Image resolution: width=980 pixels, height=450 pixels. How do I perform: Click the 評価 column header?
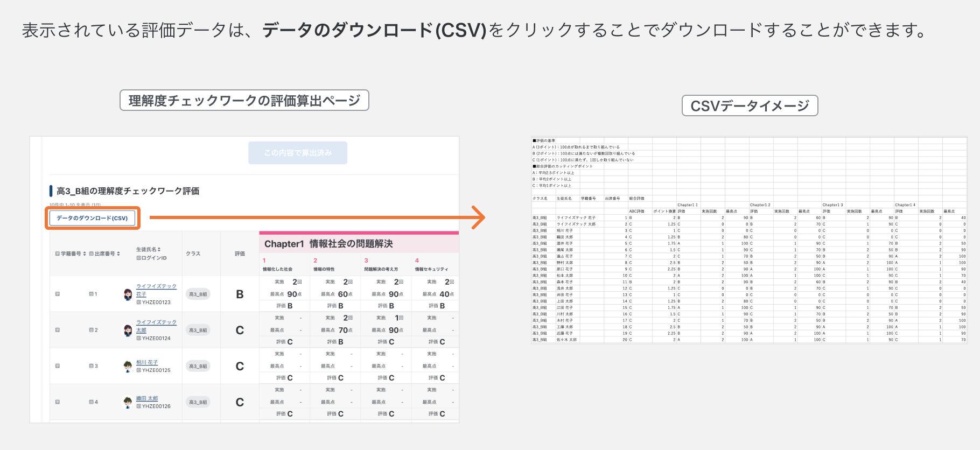(240, 254)
